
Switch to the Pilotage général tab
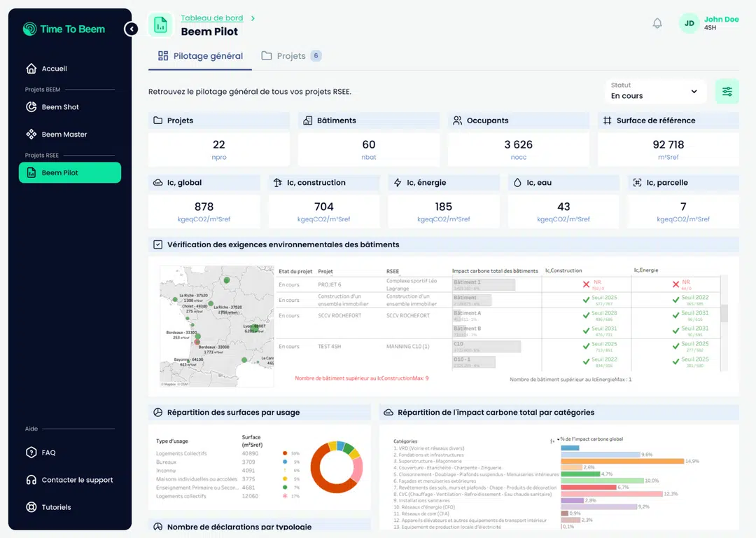click(200, 56)
